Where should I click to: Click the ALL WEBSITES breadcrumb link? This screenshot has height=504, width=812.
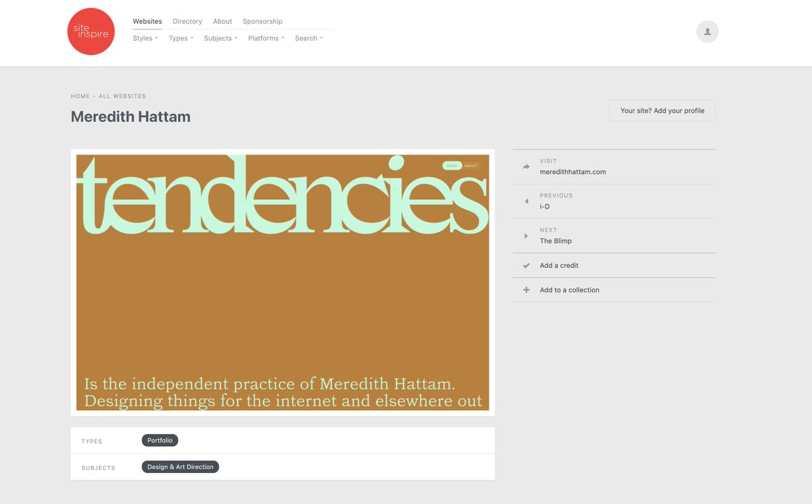pyautogui.click(x=122, y=96)
